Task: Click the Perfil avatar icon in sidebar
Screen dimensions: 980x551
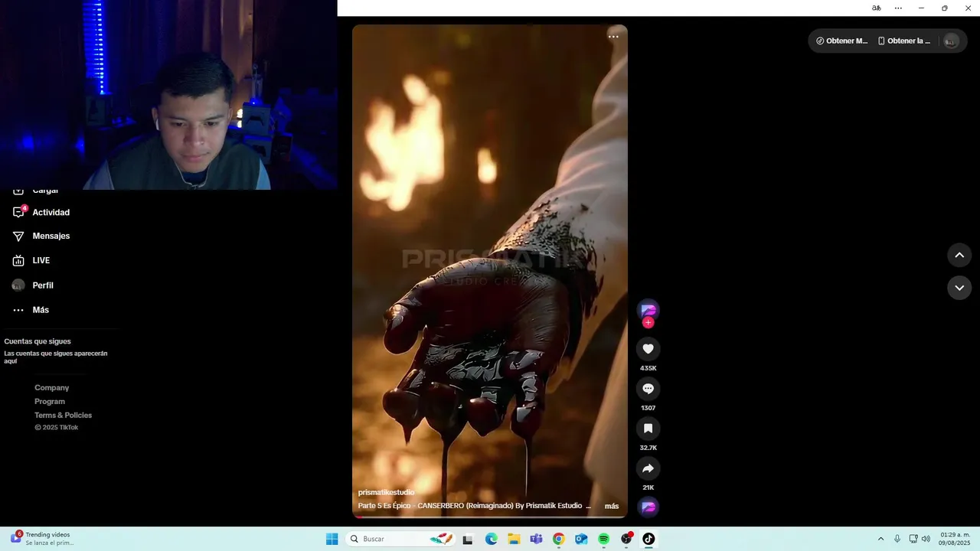Action: [18, 285]
